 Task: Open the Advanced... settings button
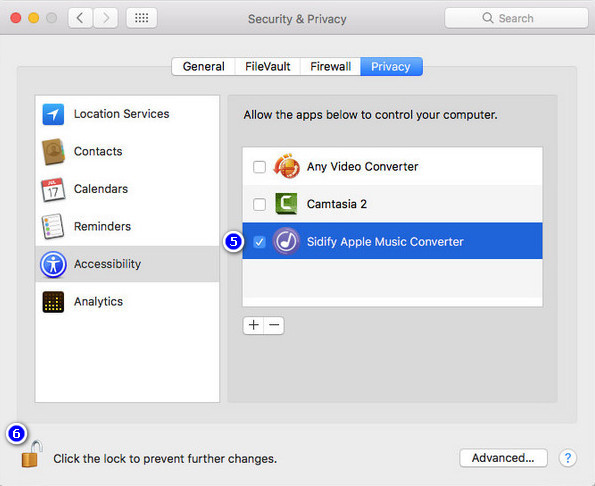click(x=503, y=458)
